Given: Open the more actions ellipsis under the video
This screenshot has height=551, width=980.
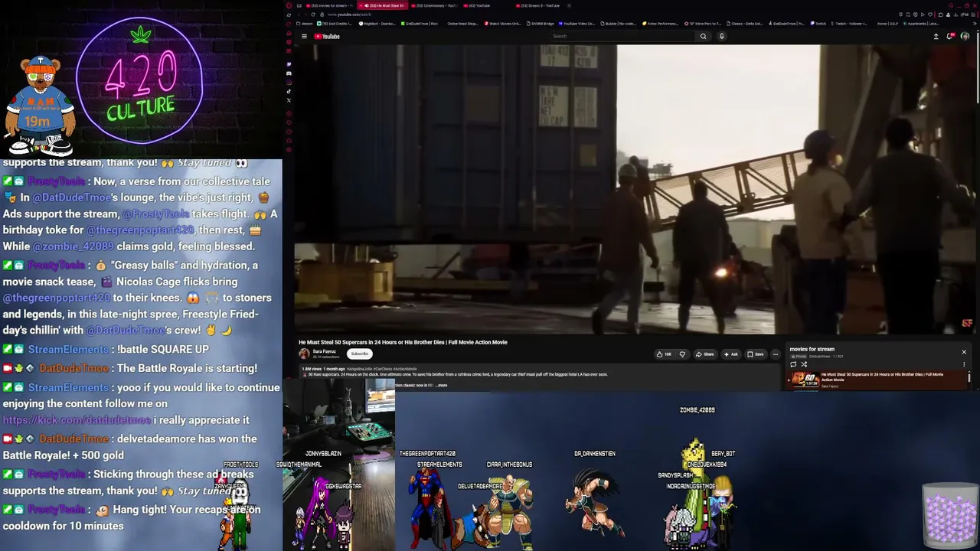Looking at the screenshot, I should click(x=775, y=354).
